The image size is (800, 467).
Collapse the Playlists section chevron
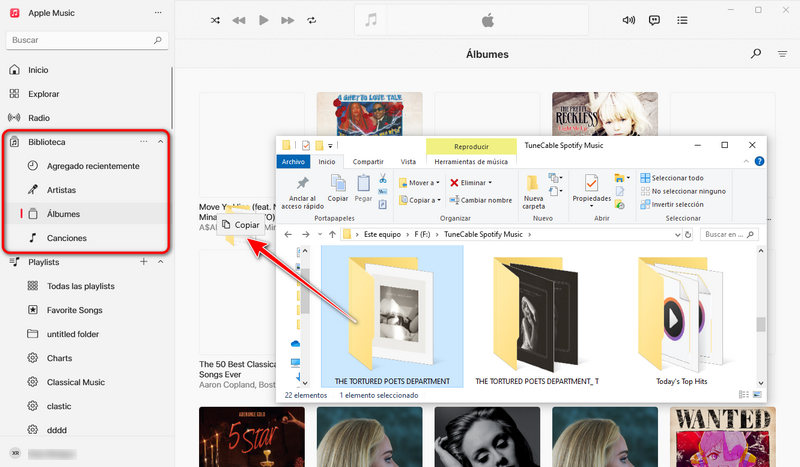(x=160, y=262)
